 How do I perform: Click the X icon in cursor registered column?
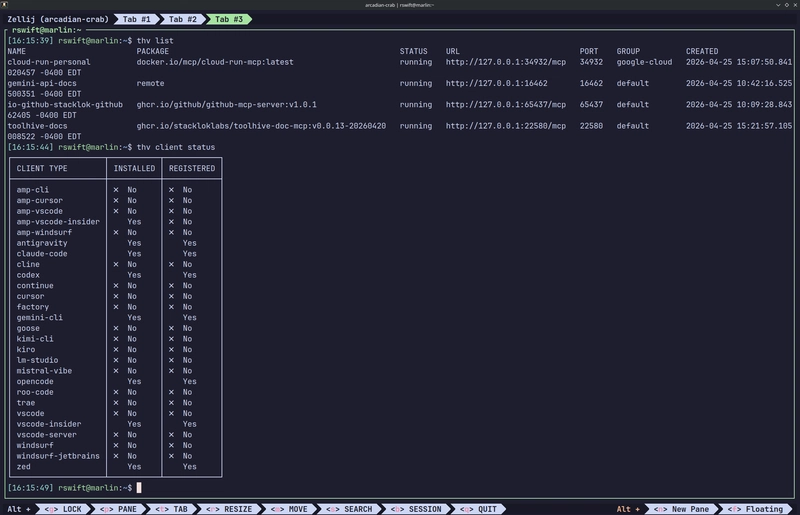[171, 296]
